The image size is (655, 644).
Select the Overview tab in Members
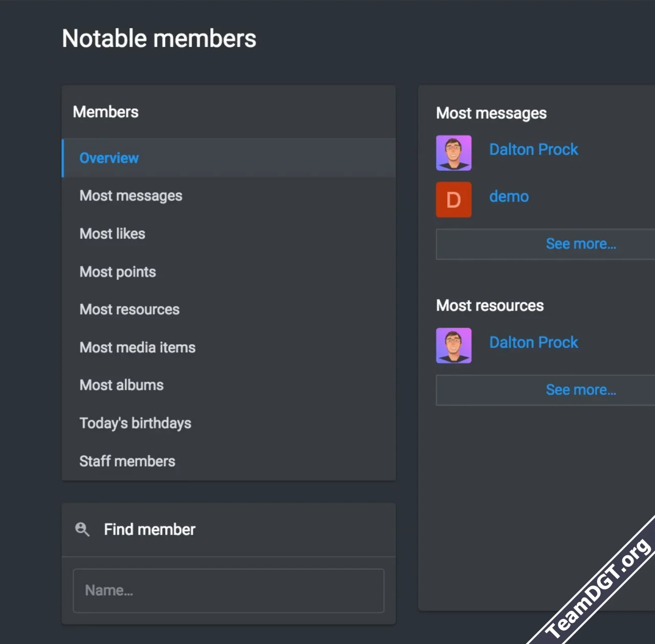(109, 158)
